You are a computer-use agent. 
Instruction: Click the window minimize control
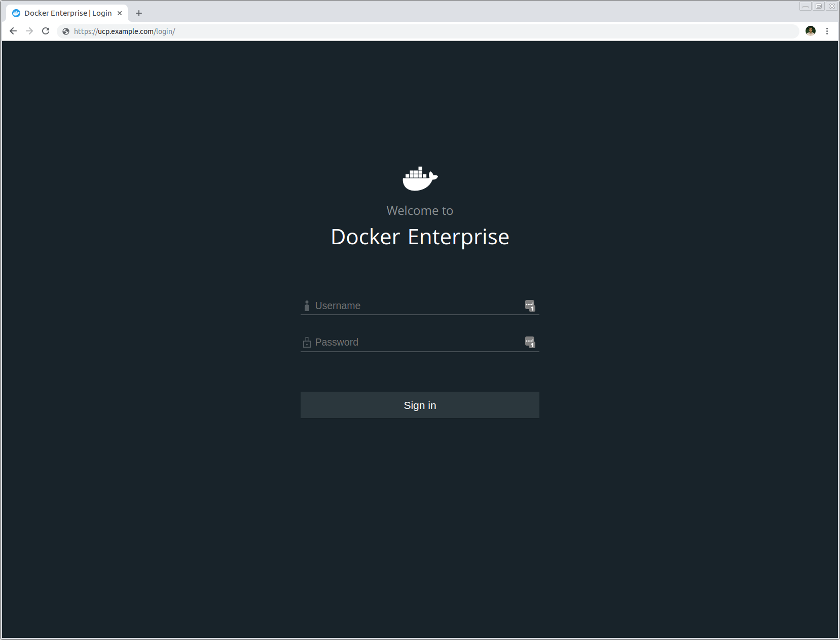click(x=806, y=6)
